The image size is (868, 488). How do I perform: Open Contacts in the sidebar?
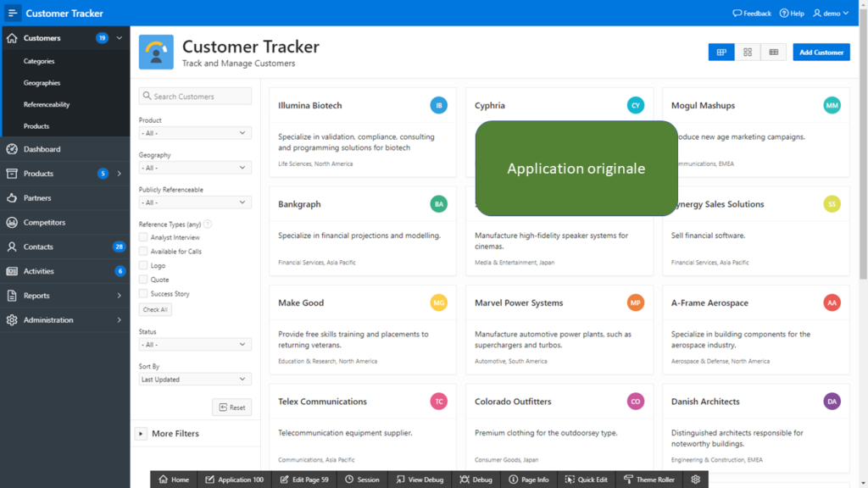[65, 247]
